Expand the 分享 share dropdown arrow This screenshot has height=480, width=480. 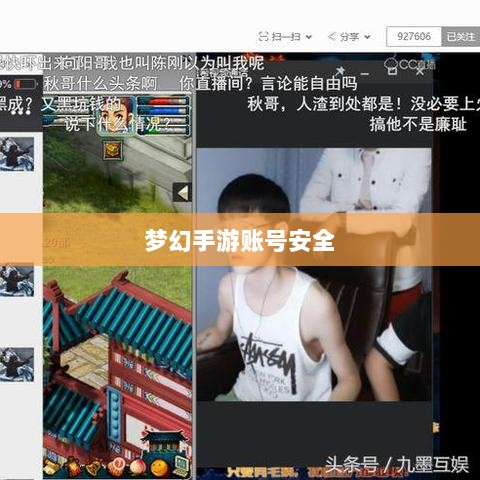tap(367, 37)
